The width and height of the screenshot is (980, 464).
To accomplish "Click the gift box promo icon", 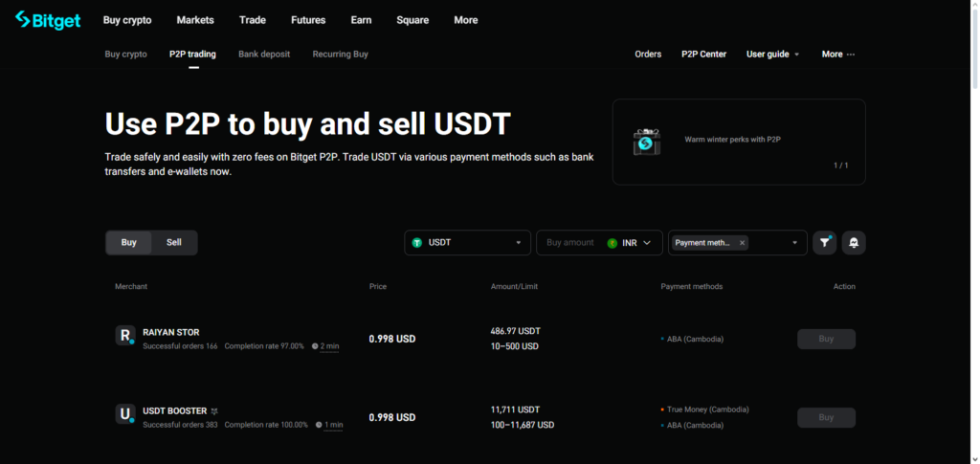I will [646, 142].
